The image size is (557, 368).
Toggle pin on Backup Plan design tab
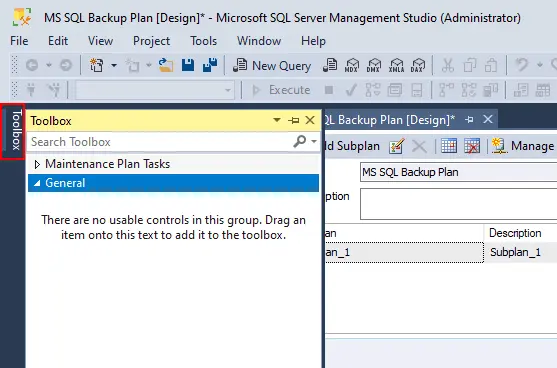(469, 120)
